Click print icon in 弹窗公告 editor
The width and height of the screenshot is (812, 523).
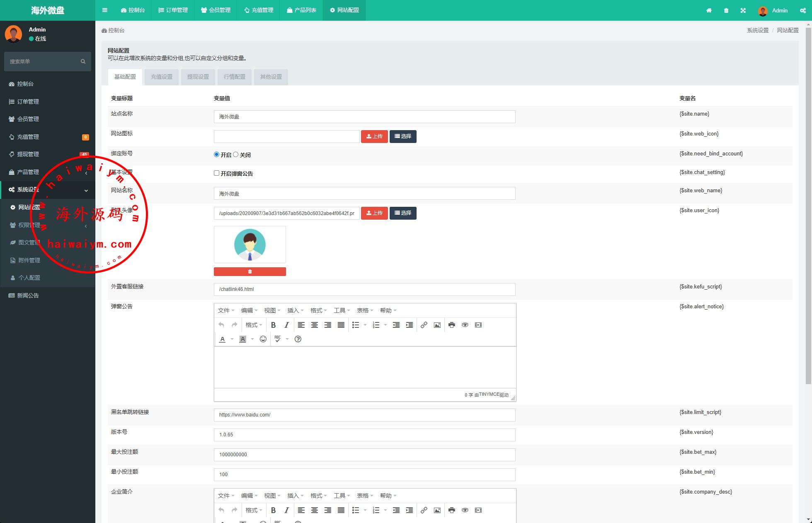(452, 325)
